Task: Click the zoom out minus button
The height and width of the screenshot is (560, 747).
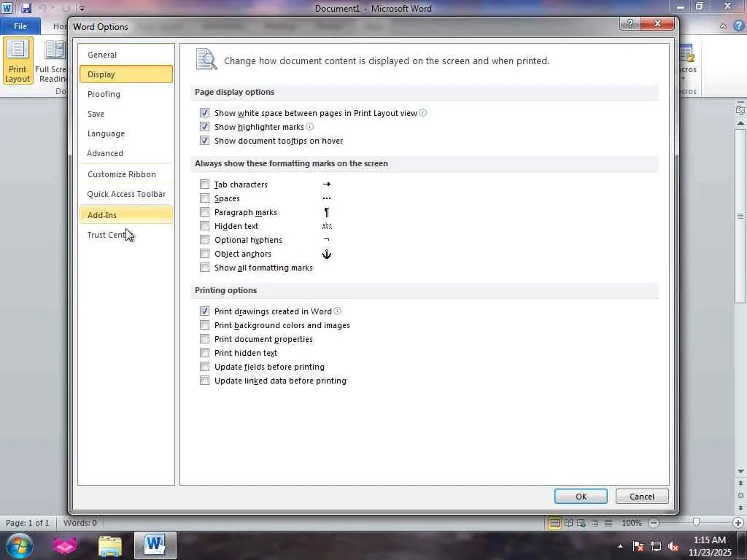Action: click(654, 523)
